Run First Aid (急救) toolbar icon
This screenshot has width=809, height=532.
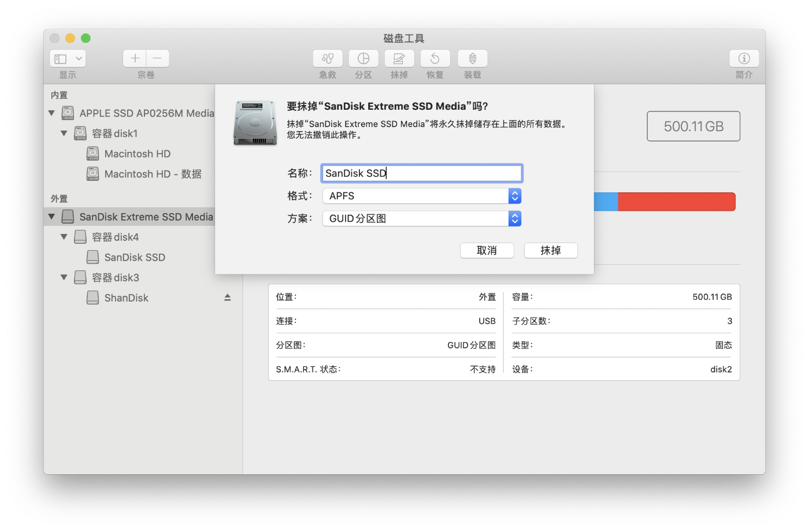tap(328, 58)
